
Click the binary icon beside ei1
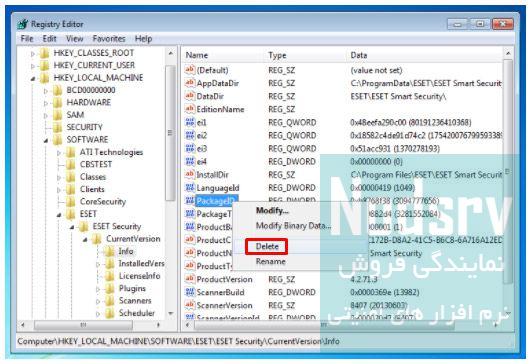click(190, 122)
